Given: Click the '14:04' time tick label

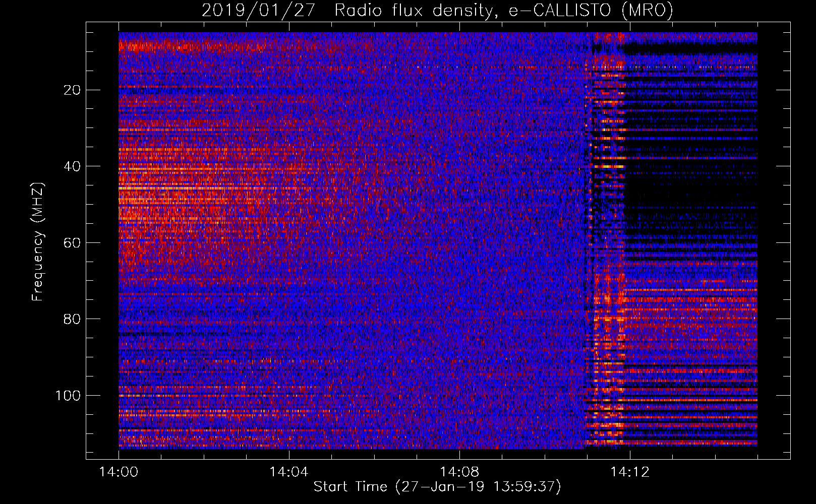Looking at the screenshot, I should point(289,472).
